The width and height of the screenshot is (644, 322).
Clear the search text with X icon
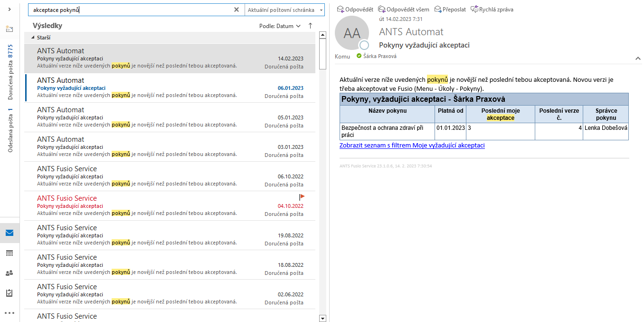click(x=237, y=10)
